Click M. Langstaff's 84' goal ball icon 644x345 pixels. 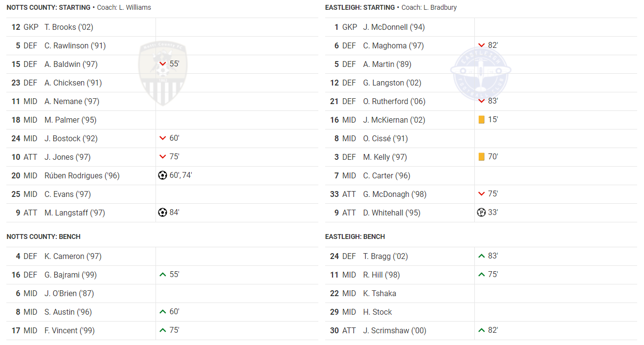[163, 213]
